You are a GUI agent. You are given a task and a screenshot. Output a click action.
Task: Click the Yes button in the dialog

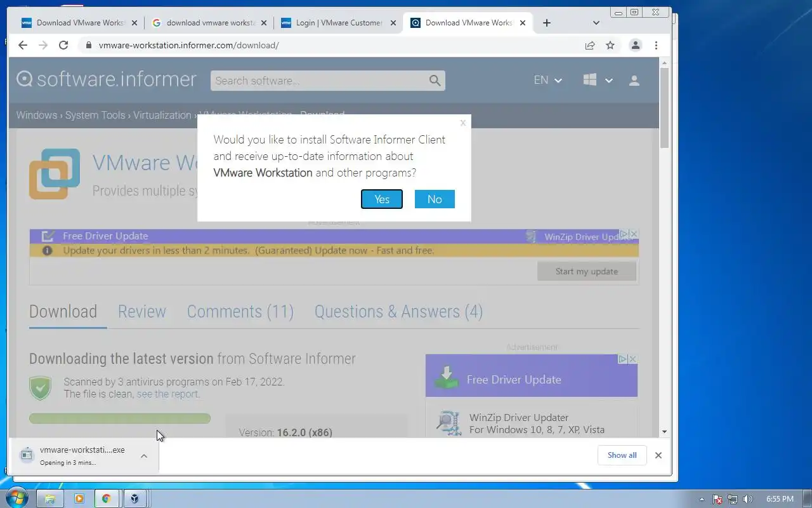point(382,199)
